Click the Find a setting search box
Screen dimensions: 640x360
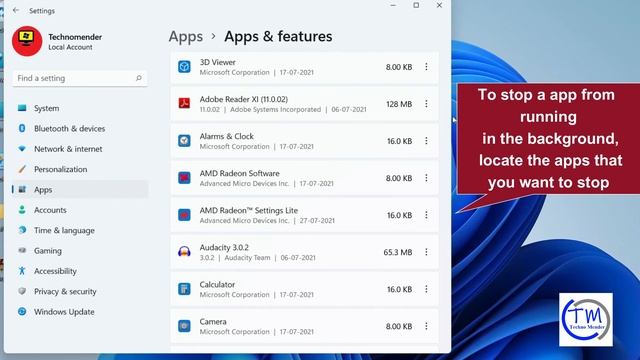click(x=80, y=78)
